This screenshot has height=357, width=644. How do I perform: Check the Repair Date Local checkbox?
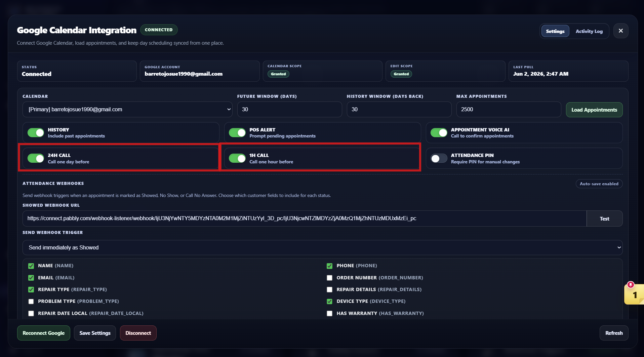click(x=31, y=313)
